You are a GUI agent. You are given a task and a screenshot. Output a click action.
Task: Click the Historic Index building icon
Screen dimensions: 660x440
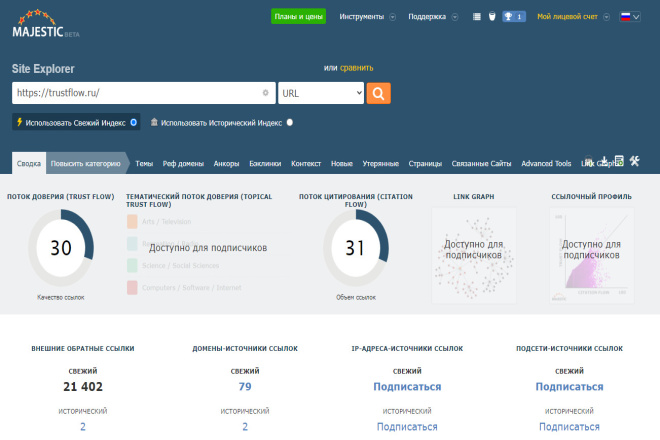click(x=154, y=122)
